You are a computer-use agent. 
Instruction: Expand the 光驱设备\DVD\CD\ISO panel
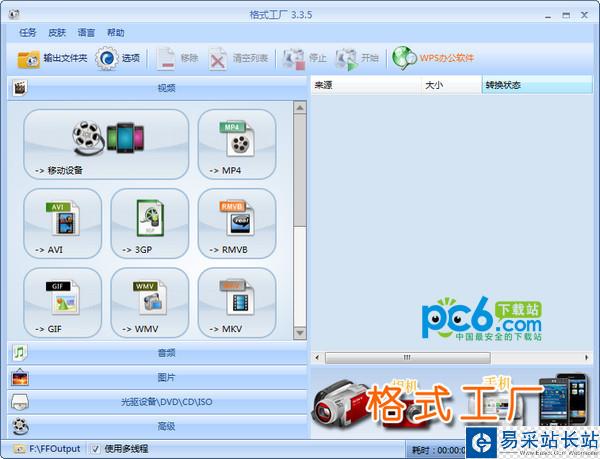pos(157,402)
